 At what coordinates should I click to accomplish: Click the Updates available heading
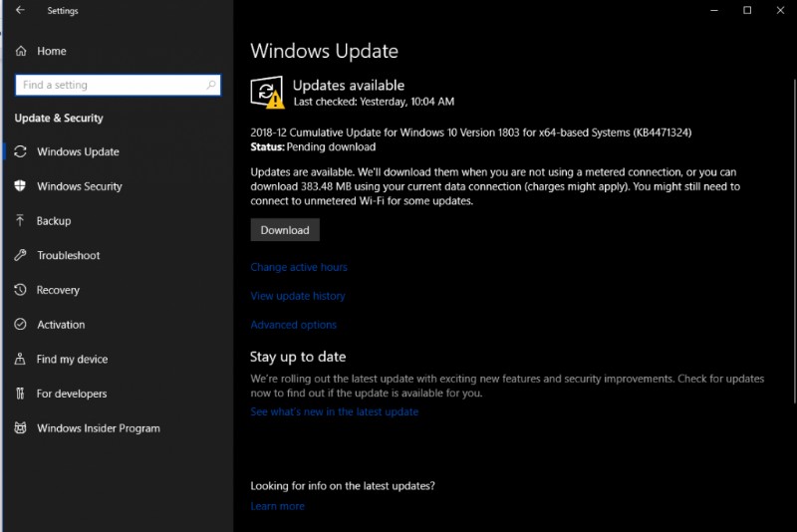(x=349, y=85)
